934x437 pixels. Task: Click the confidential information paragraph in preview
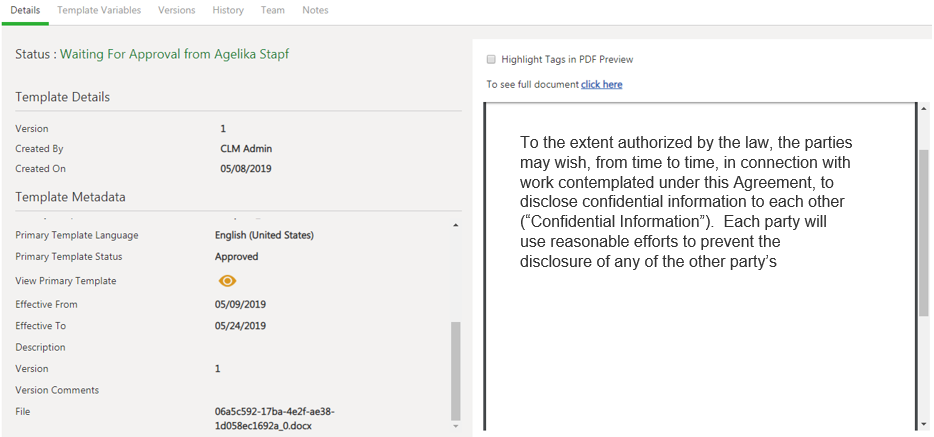tap(686, 202)
